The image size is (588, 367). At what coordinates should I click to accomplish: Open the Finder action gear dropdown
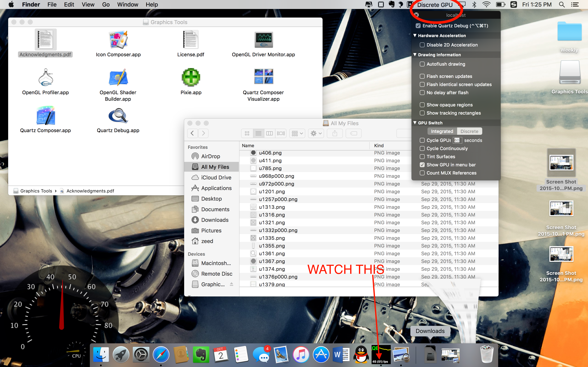pyautogui.click(x=316, y=133)
